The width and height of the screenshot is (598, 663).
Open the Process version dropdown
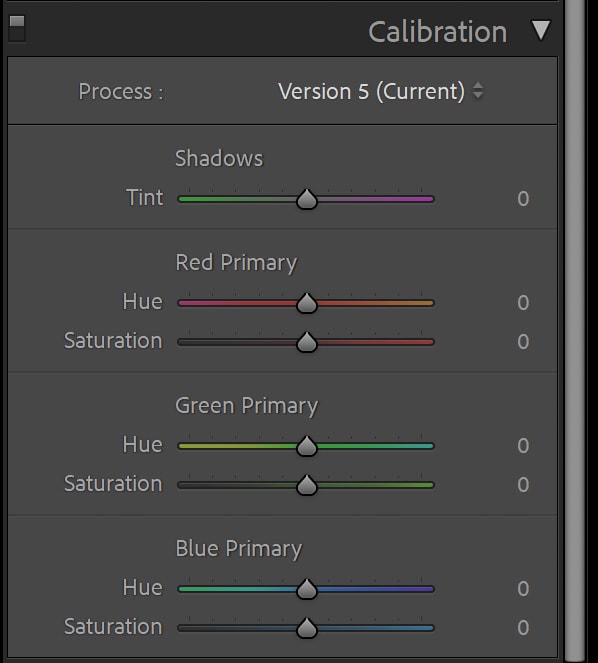pos(380,91)
